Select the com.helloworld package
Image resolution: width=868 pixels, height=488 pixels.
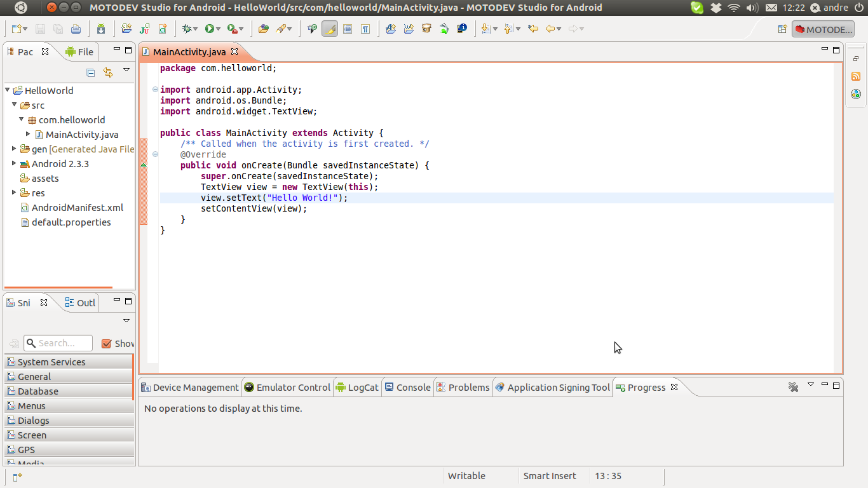[x=66, y=120]
